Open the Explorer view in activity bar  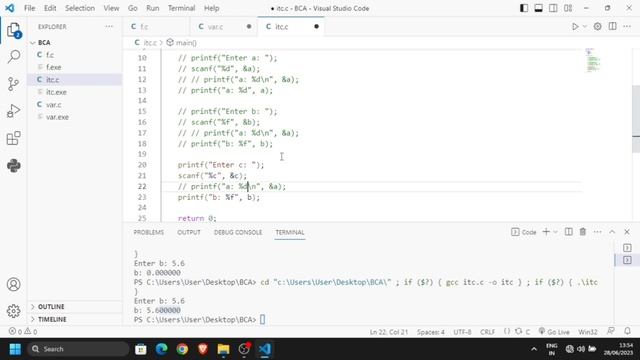click(x=13, y=30)
